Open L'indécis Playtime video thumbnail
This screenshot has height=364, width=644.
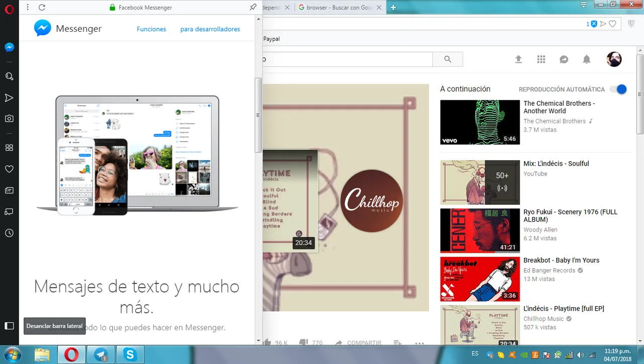point(480,325)
